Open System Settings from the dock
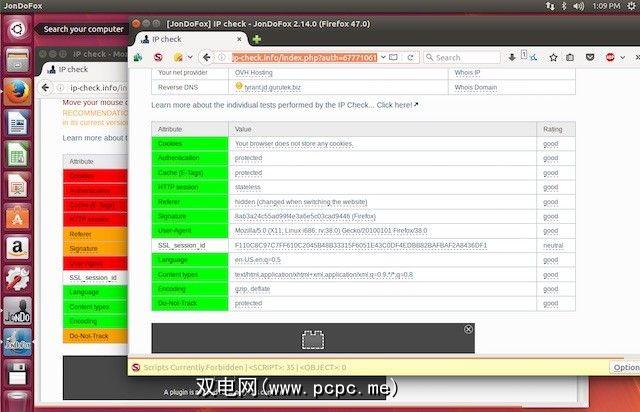The width and height of the screenshot is (640, 412). click(17, 279)
